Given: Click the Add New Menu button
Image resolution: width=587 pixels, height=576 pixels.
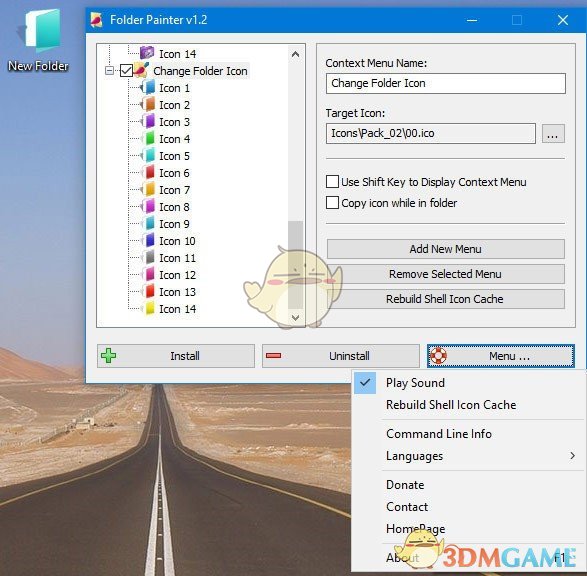Looking at the screenshot, I should [445, 249].
